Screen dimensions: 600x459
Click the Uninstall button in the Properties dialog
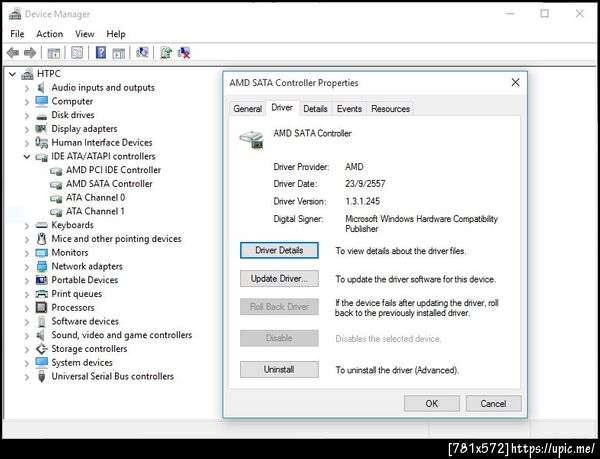[x=279, y=369]
